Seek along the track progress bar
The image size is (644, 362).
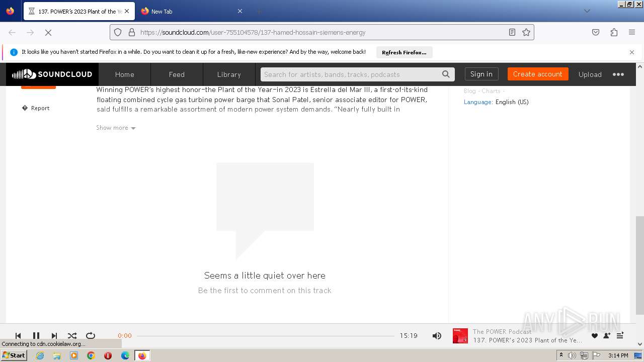pyautogui.click(x=266, y=336)
